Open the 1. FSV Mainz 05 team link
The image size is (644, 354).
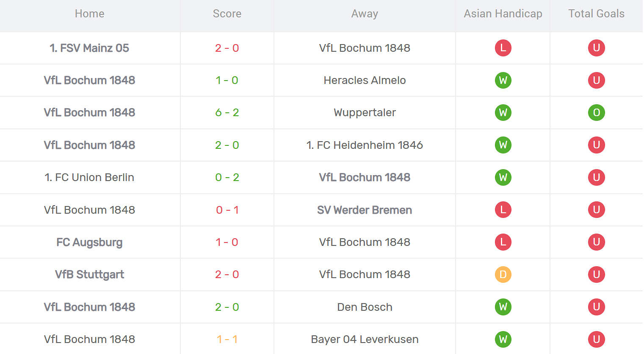(x=89, y=48)
